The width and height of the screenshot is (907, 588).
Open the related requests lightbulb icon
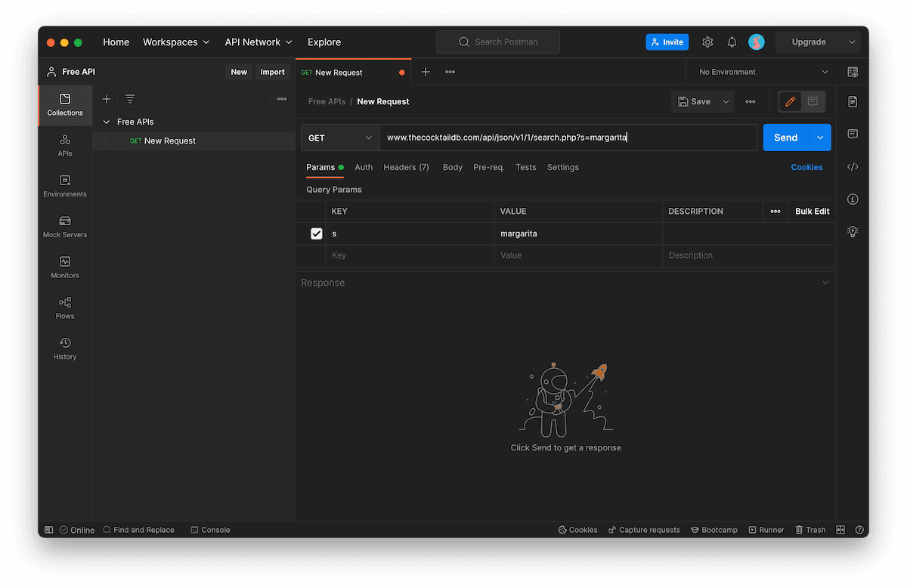853,231
